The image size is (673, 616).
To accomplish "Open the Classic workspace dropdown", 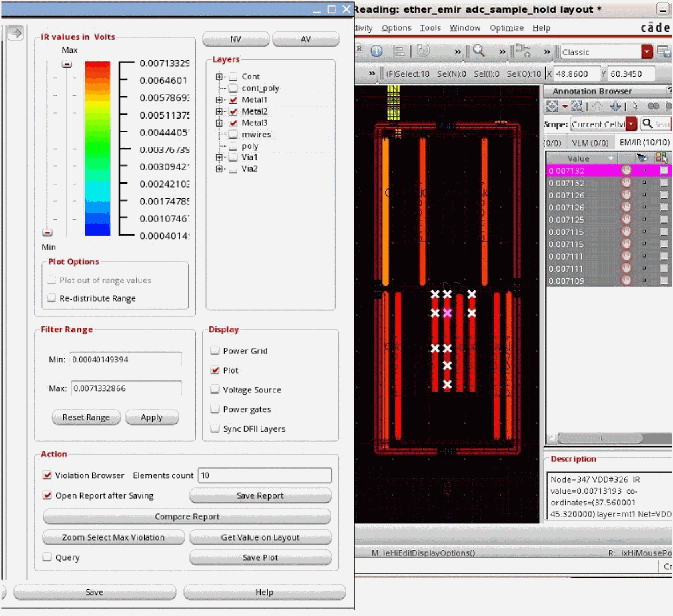I will tap(646, 52).
